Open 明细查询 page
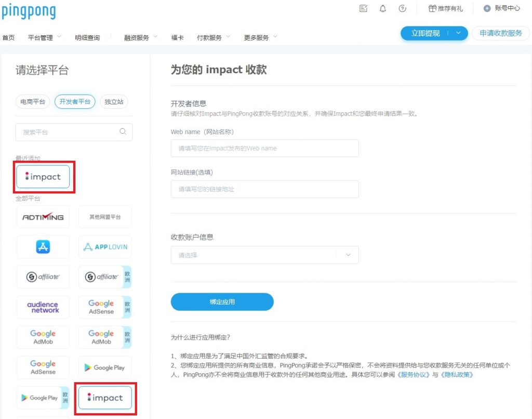The height and width of the screenshot is (419, 532). pyautogui.click(x=87, y=37)
